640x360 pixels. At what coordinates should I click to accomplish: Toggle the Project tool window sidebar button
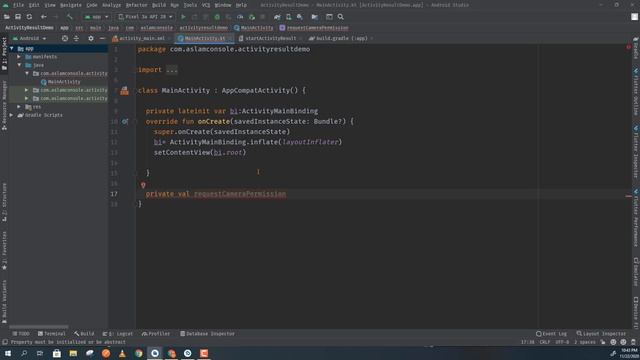4,54
